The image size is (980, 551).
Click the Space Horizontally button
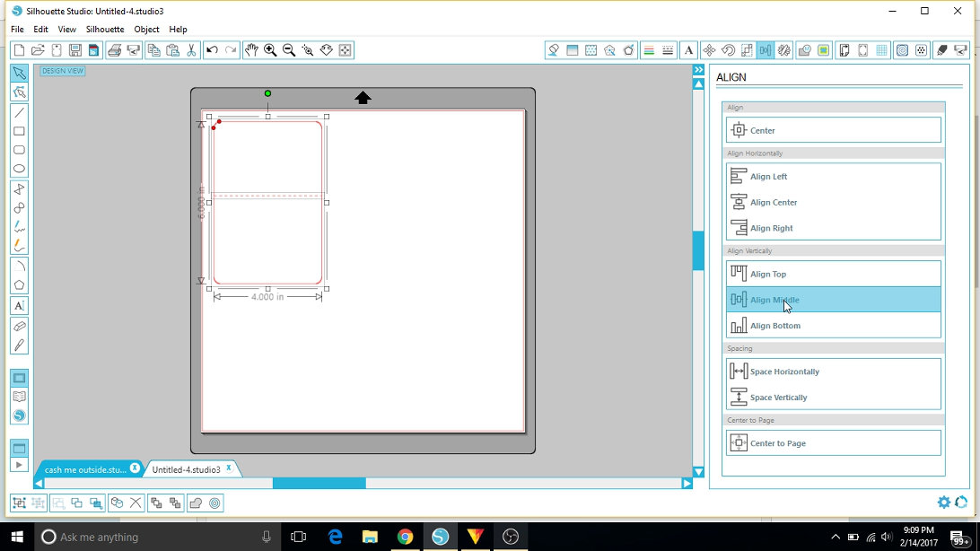(833, 372)
